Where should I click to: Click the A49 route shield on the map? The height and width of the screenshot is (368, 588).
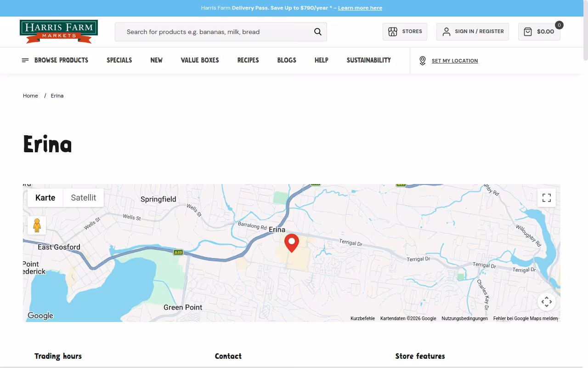(x=178, y=253)
